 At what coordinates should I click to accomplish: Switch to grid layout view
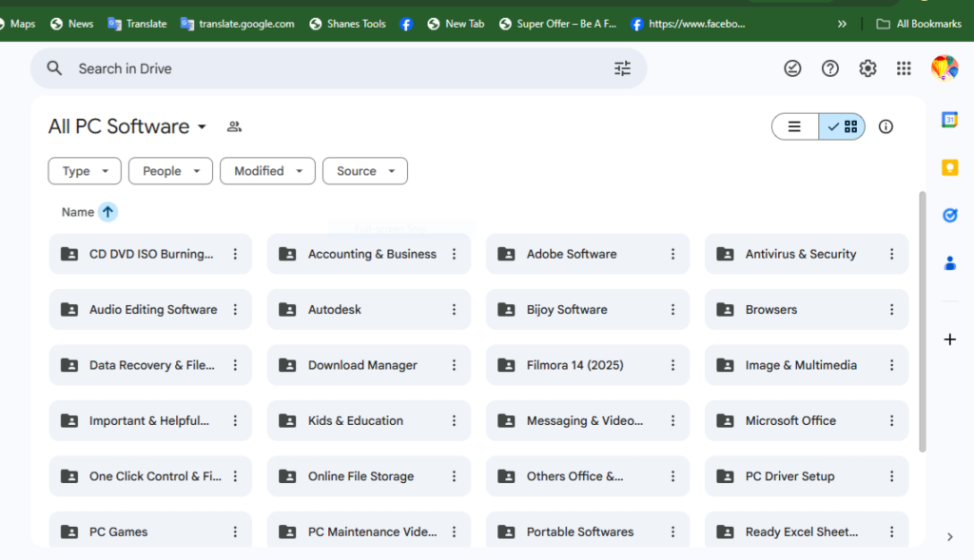[x=842, y=126]
